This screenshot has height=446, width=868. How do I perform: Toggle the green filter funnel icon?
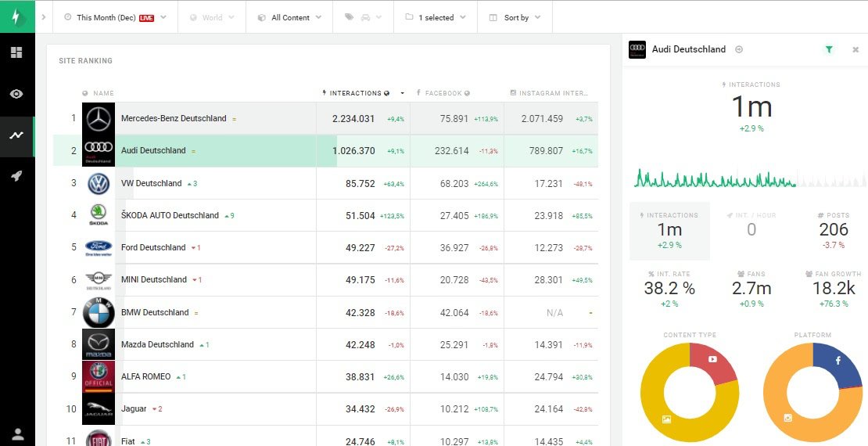(x=829, y=49)
